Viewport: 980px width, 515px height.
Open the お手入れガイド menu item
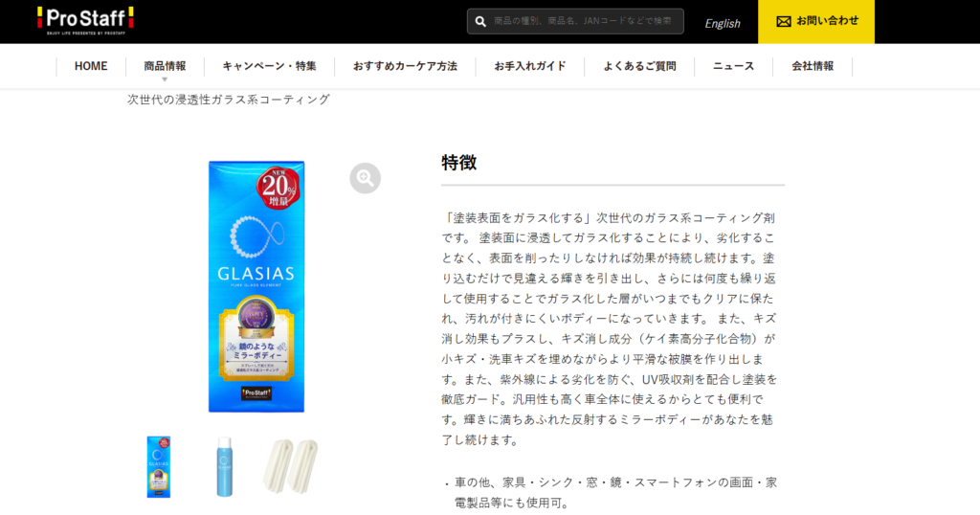pyautogui.click(x=530, y=66)
